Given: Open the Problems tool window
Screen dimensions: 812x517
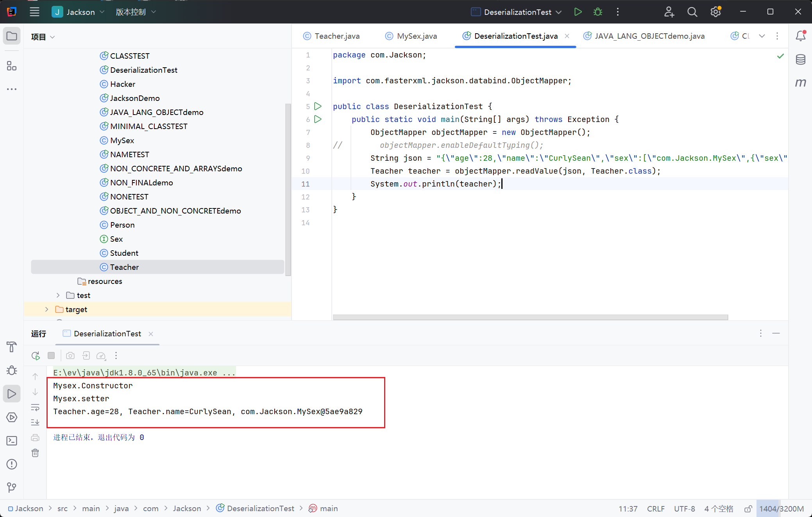Looking at the screenshot, I should click(12, 464).
